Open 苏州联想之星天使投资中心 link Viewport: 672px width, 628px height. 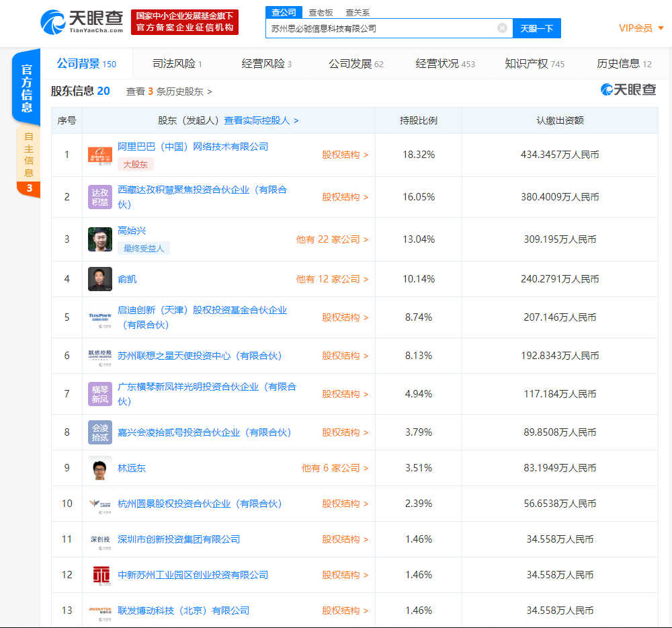(200, 356)
